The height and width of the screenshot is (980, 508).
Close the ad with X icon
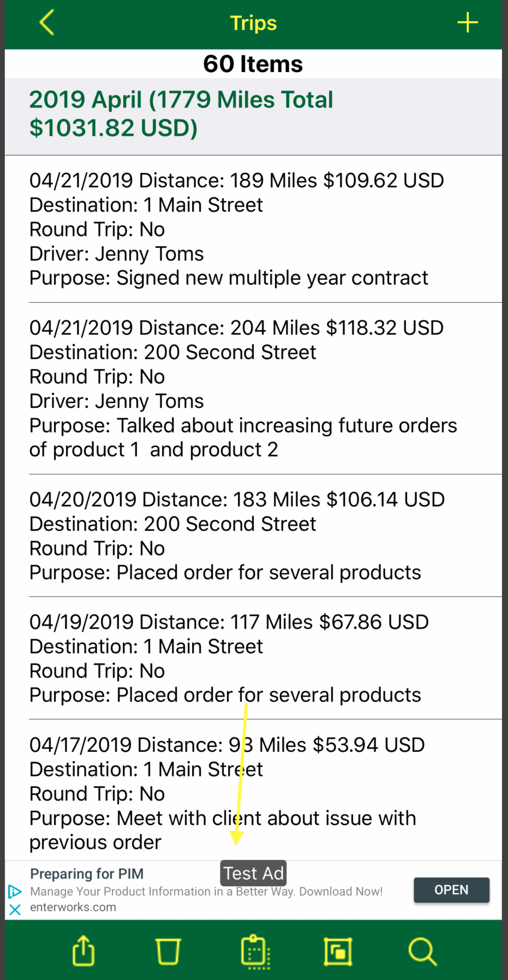15,909
